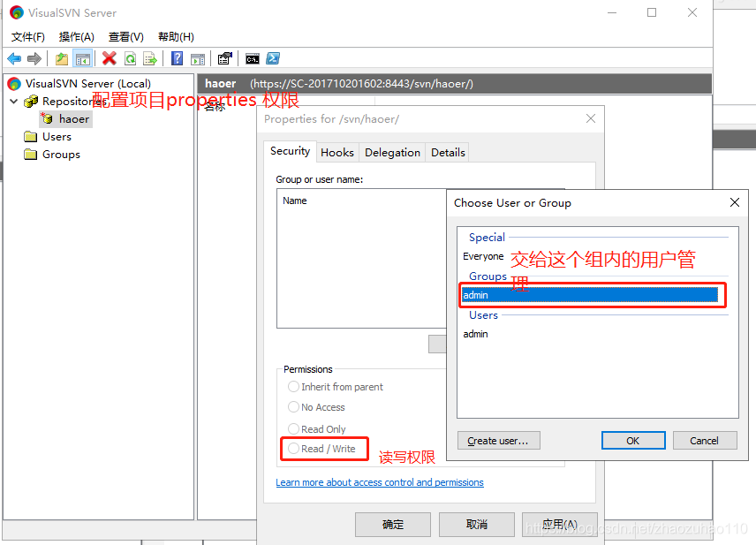Open the command prompt toolbar icon
The height and width of the screenshot is (545, 756).
[x=253, y=59]
